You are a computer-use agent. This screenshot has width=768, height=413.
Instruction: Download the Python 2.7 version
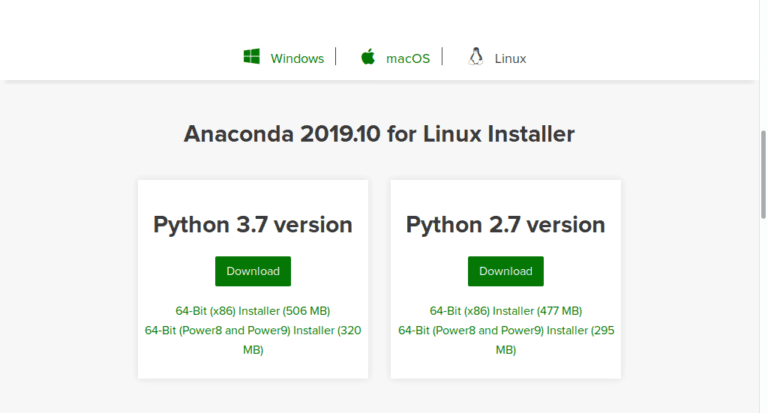[505, 271]
